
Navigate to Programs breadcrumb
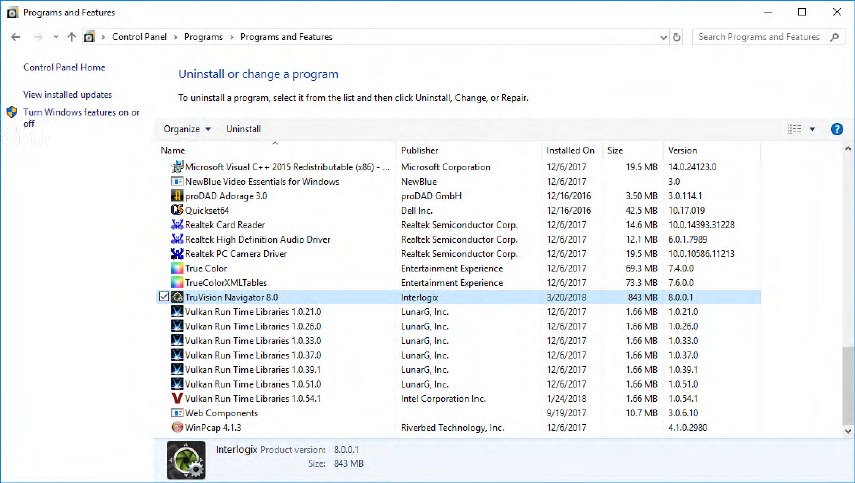pos(203,37)
